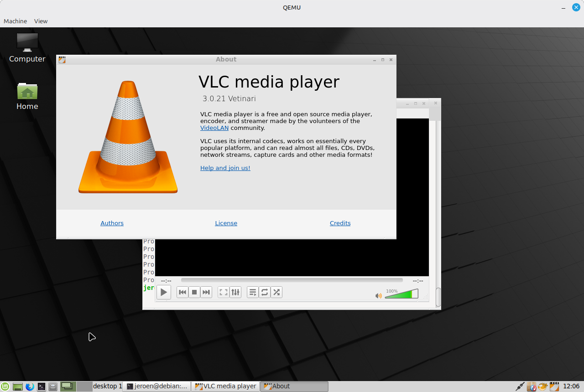
Task: Open the Machine menu in QEMU
Action: [x=15, y=21]
